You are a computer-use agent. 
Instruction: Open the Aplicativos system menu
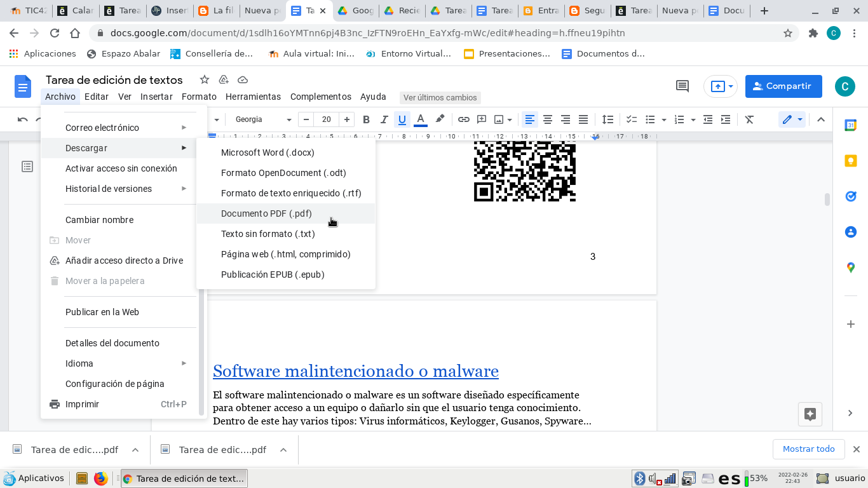[34, 478]
